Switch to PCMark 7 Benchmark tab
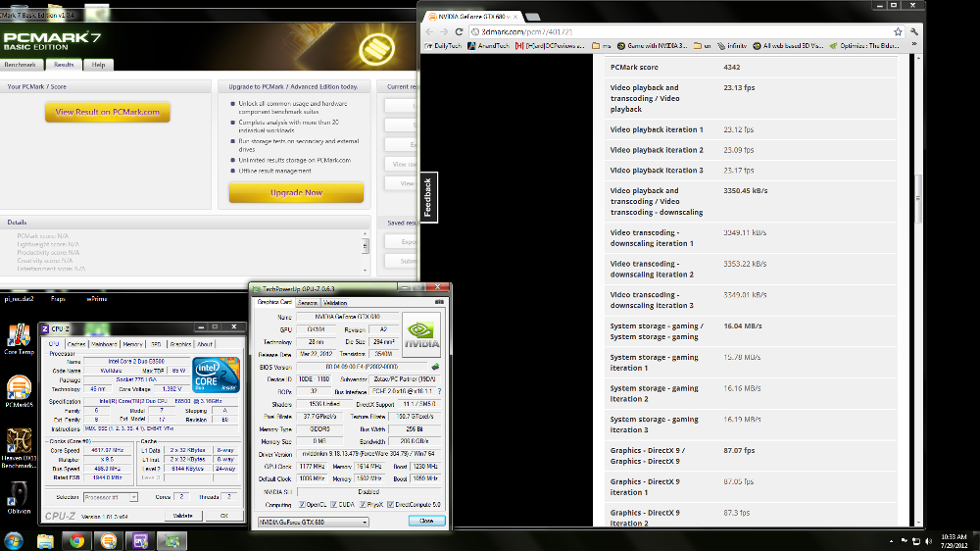Screen dimensions: 980x551 (21, 65)
